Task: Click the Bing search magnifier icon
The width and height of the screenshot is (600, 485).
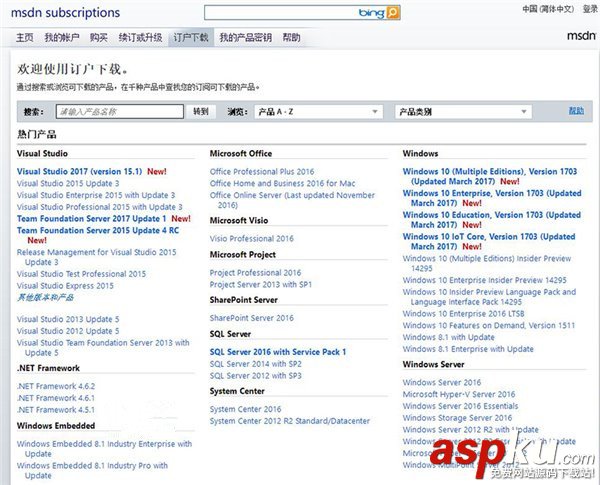Action: (393, 13)
